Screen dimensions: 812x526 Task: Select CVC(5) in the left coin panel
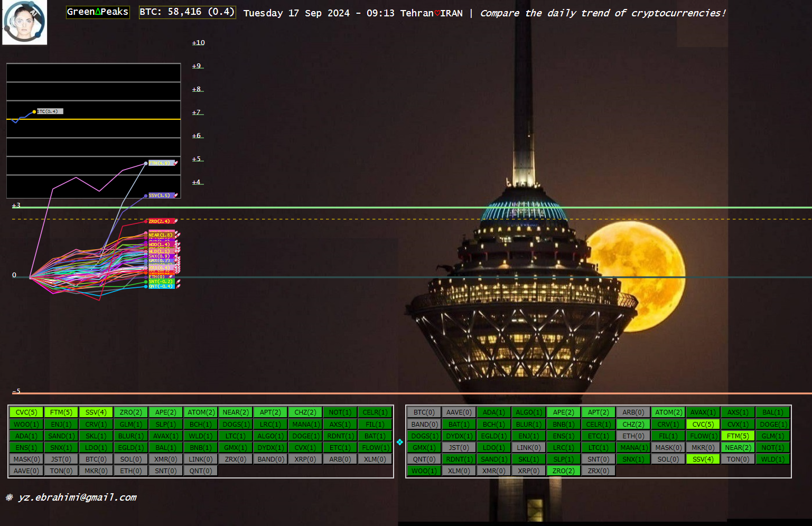(26, 412)
